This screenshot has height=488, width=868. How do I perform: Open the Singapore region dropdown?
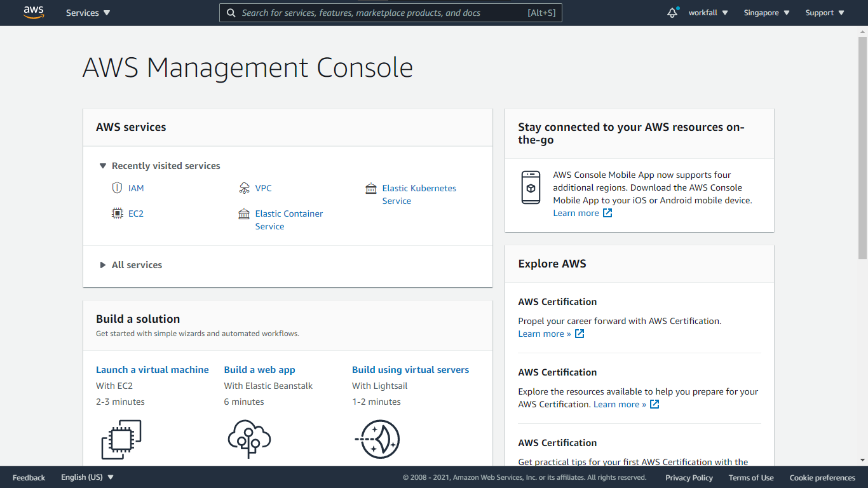coord(767,13)
